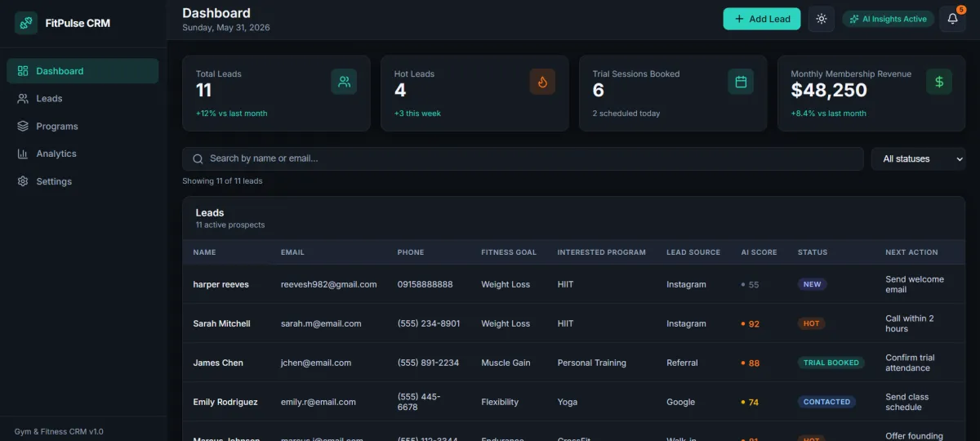
Task: Click the AI Insights Active badge
Action: pos(889,19)
